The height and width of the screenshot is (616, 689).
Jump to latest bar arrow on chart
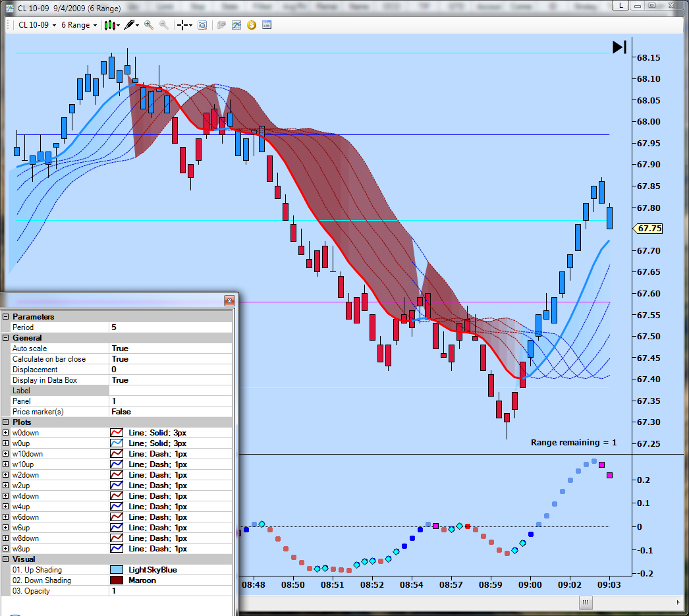(x=619, y=47)
